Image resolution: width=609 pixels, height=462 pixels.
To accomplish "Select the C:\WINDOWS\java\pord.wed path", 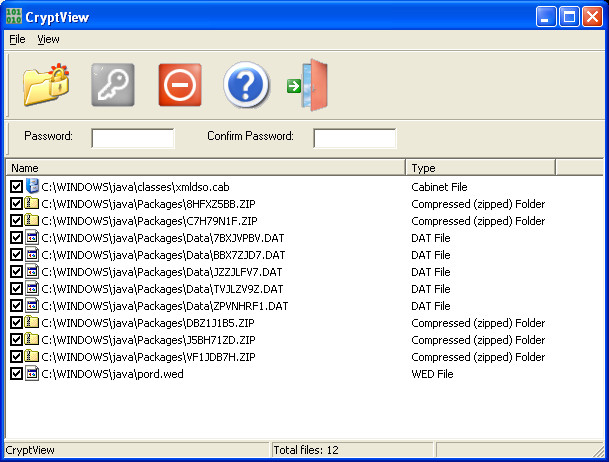I will (113, 374).
